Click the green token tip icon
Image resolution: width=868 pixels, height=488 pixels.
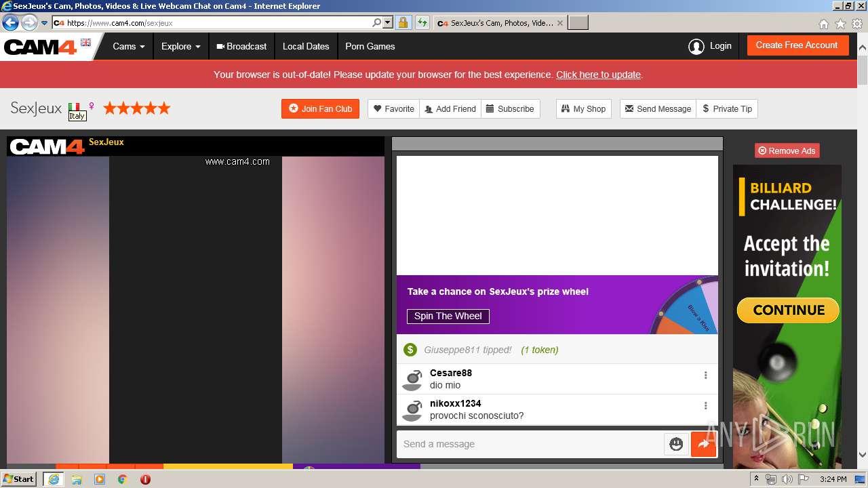click(x=410, y=350)
